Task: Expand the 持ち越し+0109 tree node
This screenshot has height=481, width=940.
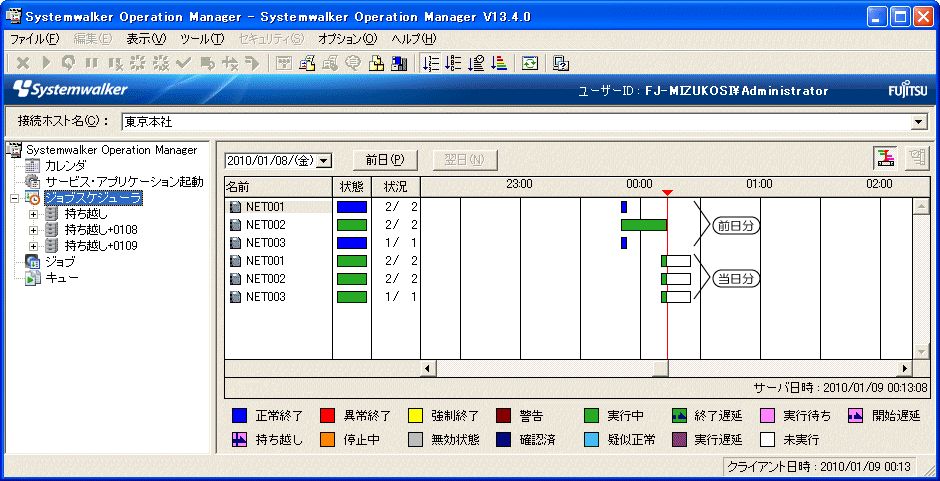Action: click(33, 246)
